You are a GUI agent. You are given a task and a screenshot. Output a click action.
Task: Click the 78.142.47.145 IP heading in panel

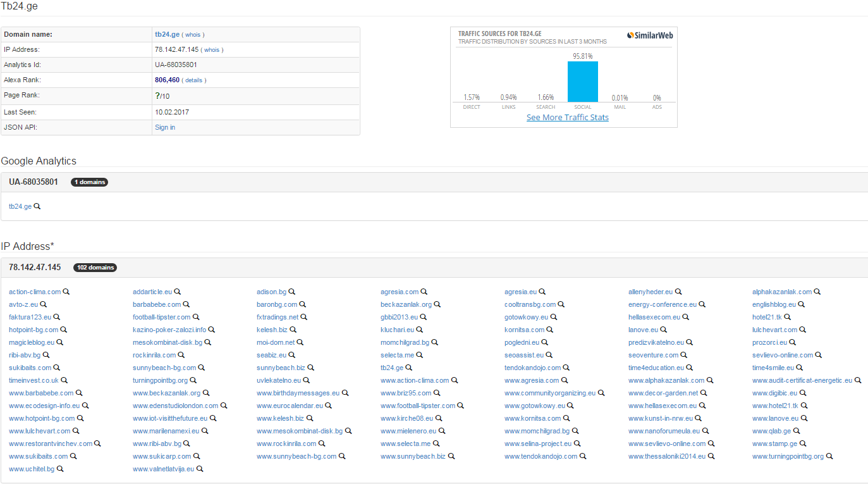(35, 268)
